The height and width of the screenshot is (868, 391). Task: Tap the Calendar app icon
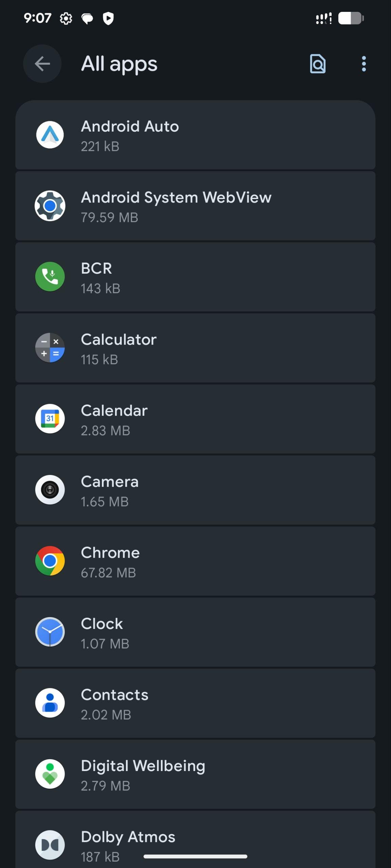pos(50,419)
